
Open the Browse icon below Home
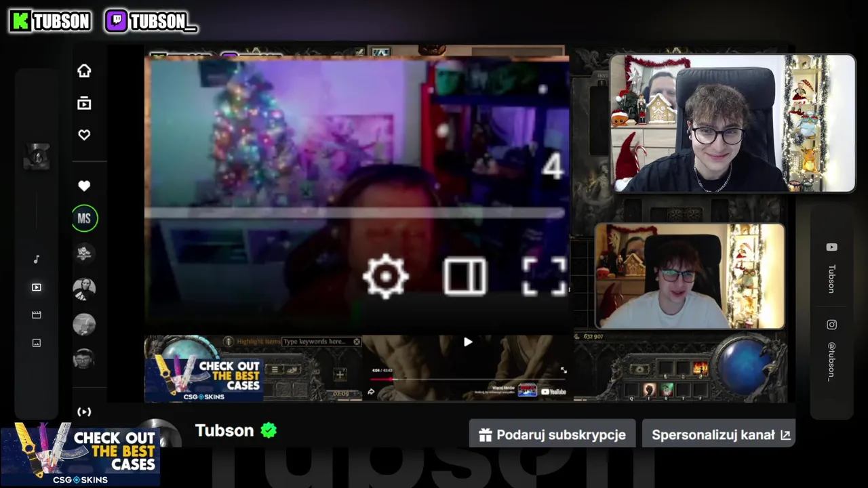(84, 103)
